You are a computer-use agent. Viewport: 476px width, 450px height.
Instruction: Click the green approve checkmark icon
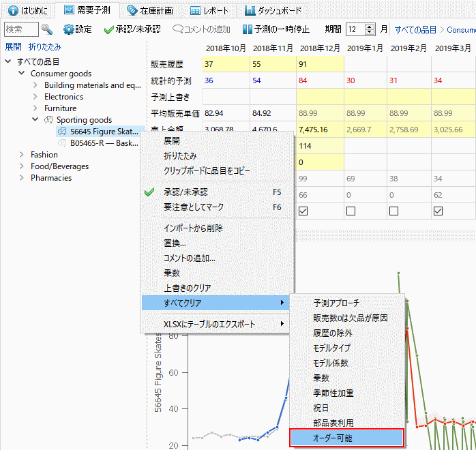108,29
